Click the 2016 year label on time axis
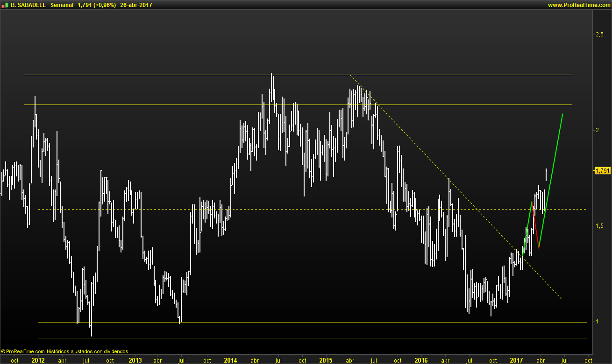The width and height of the screenshot is (612, 364). click(421, 360)
